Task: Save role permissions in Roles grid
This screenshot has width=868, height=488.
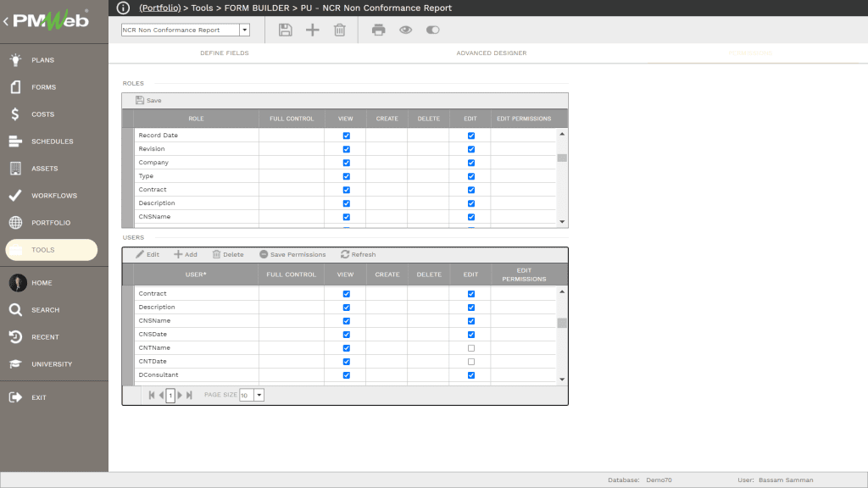Action: 148,100
